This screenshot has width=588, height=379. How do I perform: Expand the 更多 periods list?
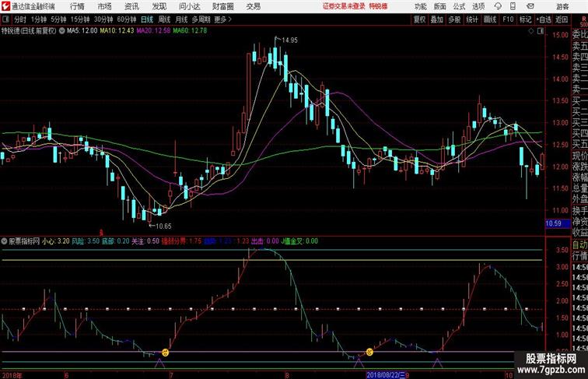tap(222, 19)
